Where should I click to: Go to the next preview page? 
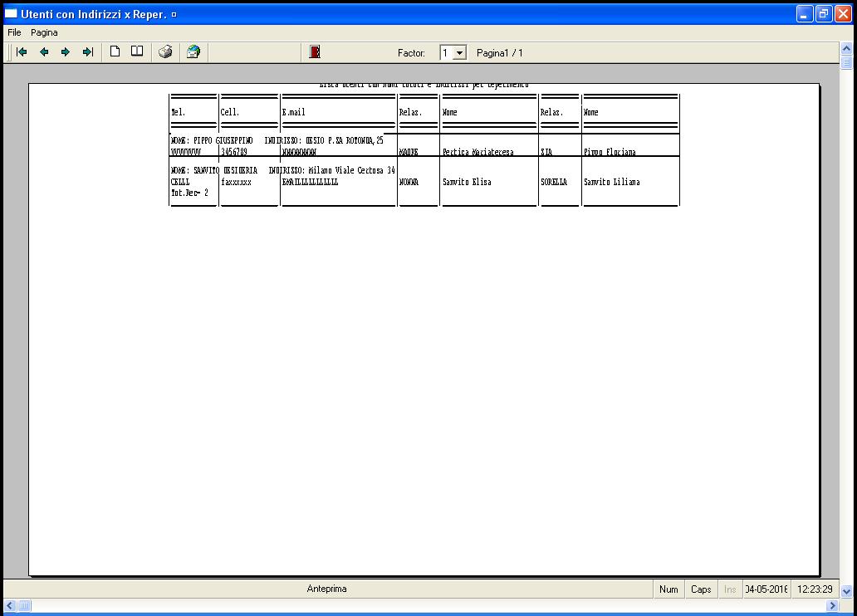[x=66, y=52]
